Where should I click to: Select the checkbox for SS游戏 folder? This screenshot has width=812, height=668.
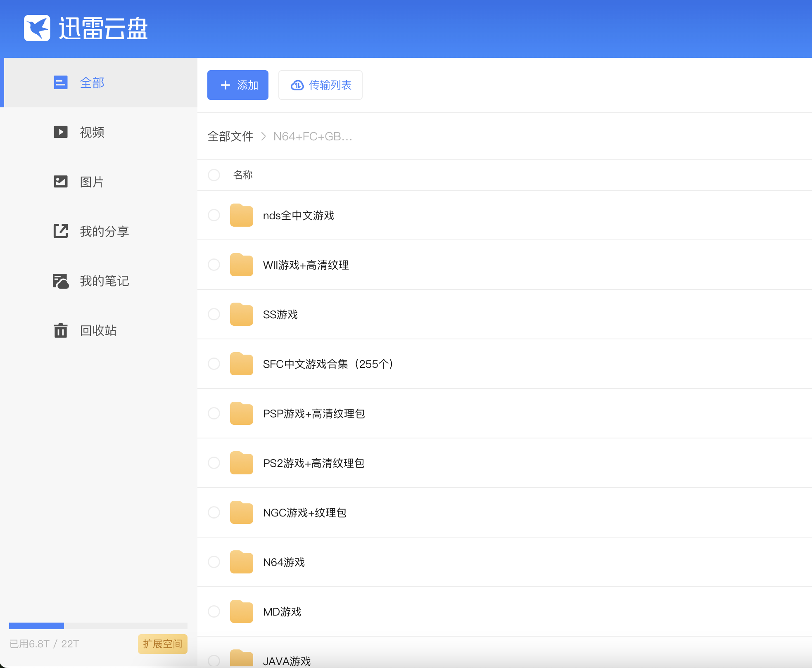click(x=214, y=314)
